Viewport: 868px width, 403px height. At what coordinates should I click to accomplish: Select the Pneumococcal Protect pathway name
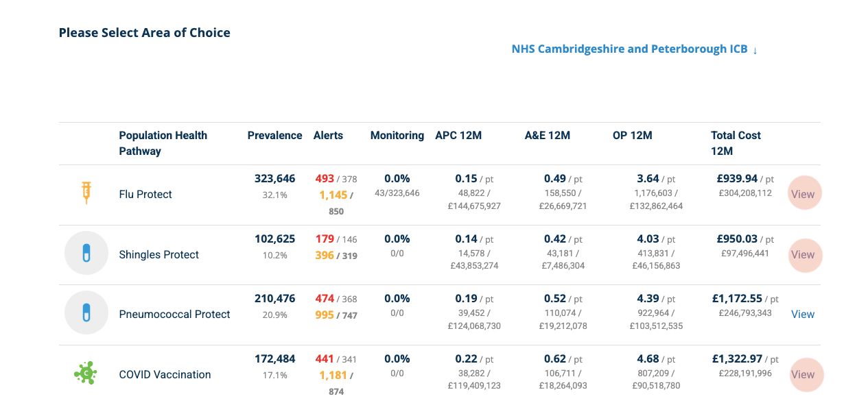coord(174,314)
